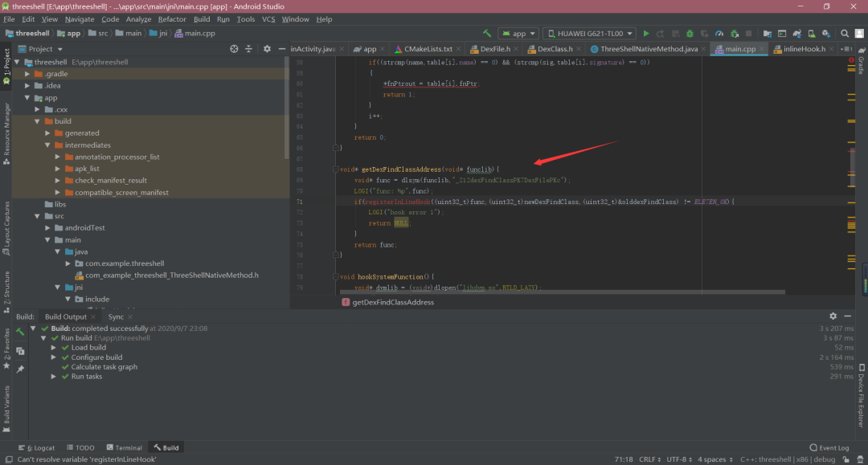This screenshot has width=868, height=465.
Task: Hide the Project tool window
Action: tap(282, 49)
